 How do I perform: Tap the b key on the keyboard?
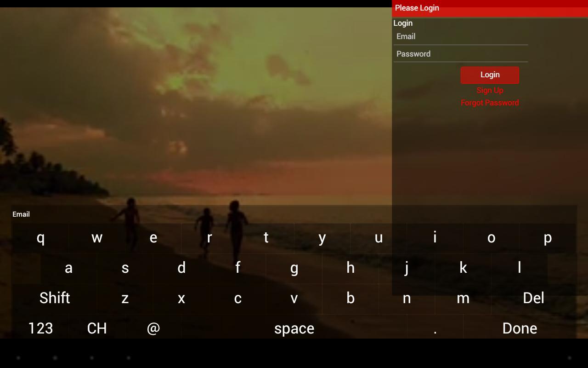(x=351, y=298)
